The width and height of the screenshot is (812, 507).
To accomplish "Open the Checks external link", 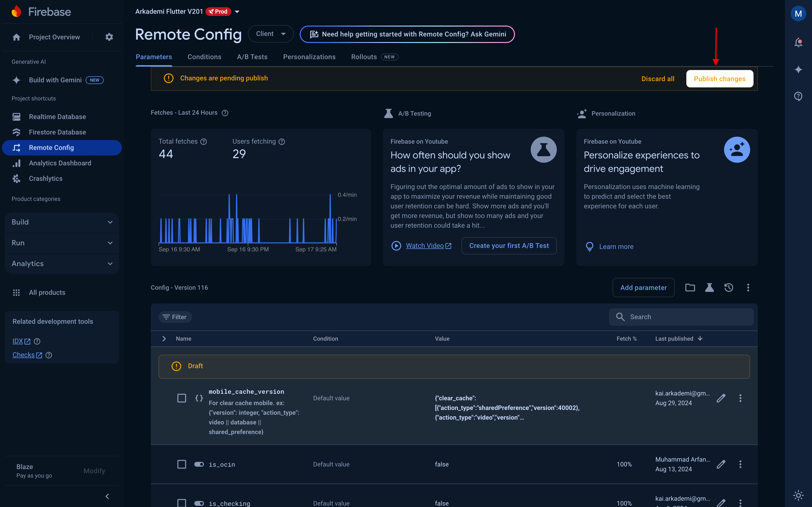I will click(x=23, y=354).
